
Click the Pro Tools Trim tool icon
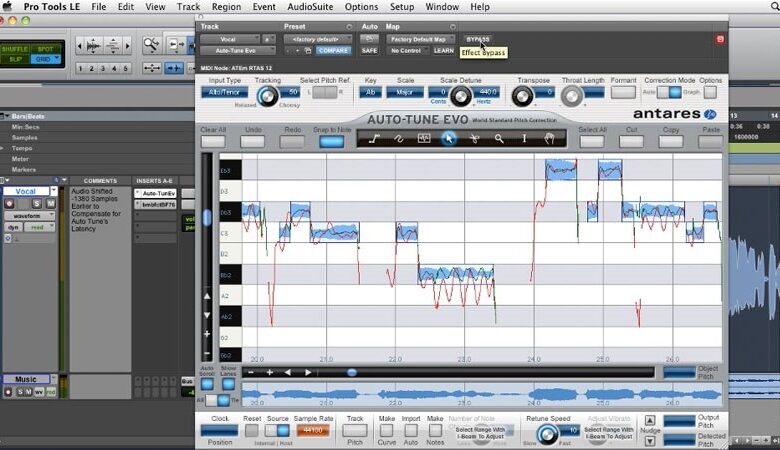[176, 45]
